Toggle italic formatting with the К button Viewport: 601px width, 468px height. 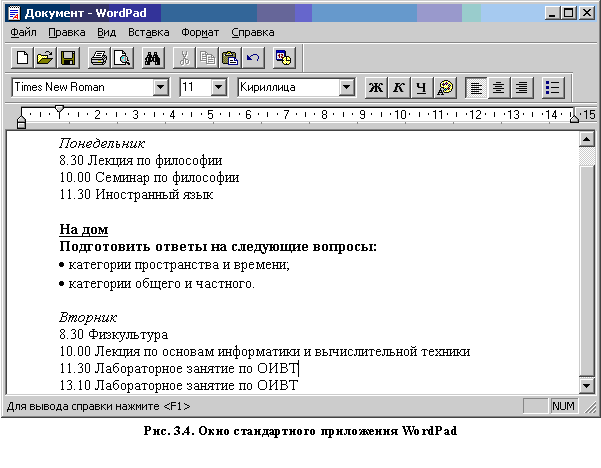(x=399, y=88)
